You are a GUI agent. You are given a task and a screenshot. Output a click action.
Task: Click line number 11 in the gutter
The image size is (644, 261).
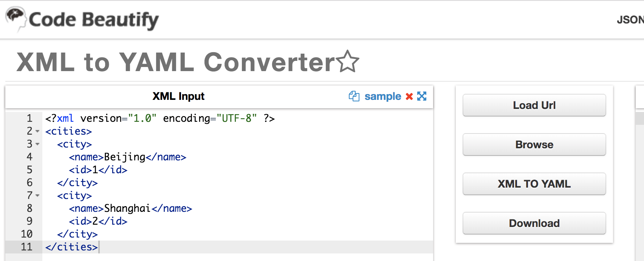coord(26,247)
